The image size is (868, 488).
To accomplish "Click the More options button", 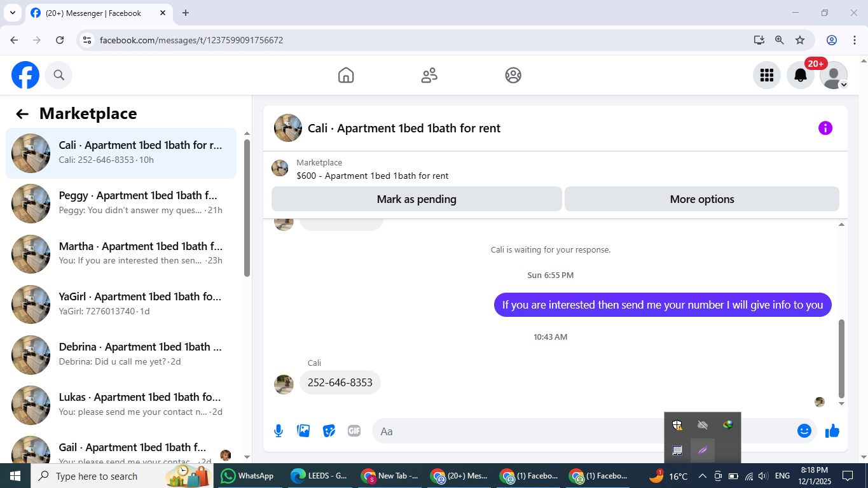I will 702,199.
